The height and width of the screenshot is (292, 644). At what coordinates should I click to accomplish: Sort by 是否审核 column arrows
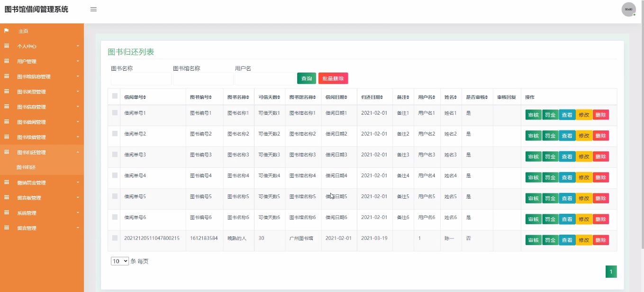coord(486,97)
